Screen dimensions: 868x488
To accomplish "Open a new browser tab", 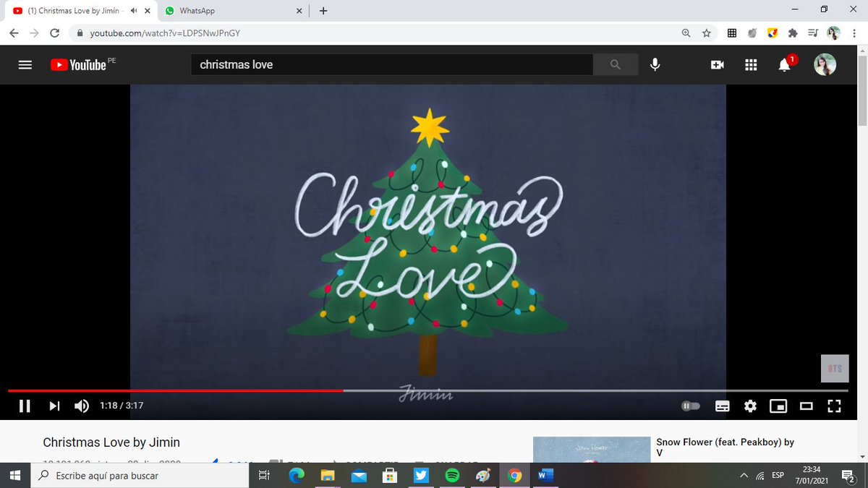I will 323,11.
